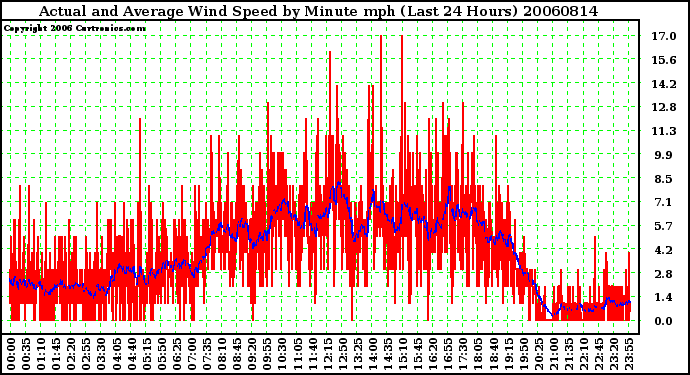
Task: Select the 2.8 y-axis label
Action: 664,274
